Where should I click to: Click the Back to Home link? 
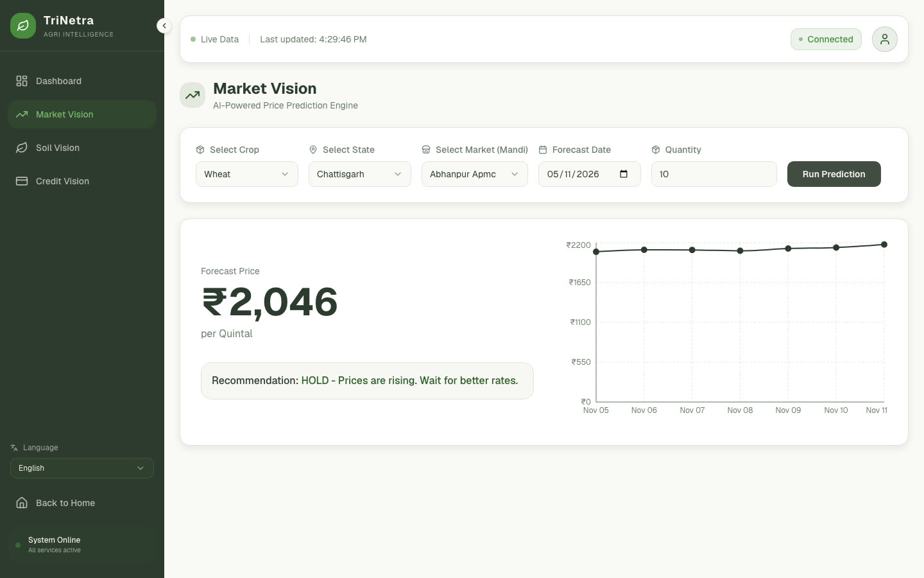click(82, 503)
